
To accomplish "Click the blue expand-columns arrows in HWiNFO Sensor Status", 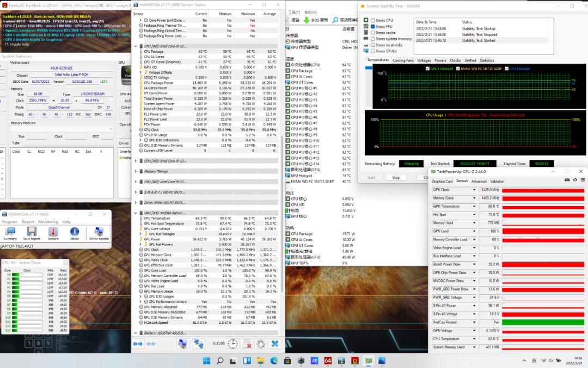I will coord(138,343).
